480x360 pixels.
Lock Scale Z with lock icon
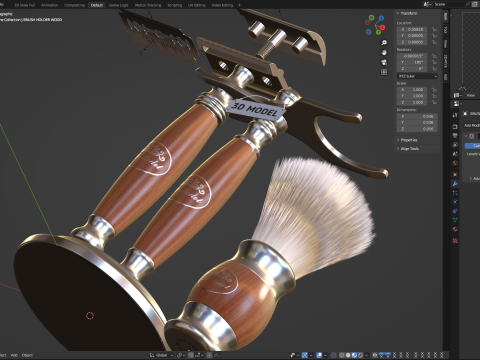434,102
